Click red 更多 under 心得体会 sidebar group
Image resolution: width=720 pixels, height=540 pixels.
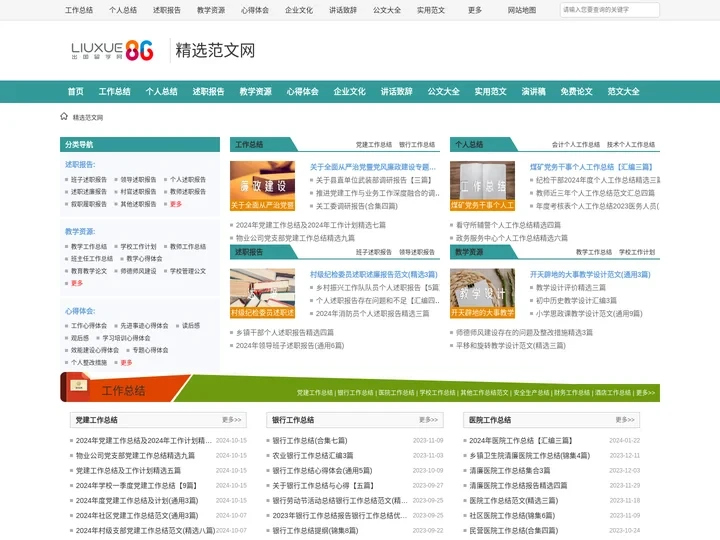click(x=126, y=362)
